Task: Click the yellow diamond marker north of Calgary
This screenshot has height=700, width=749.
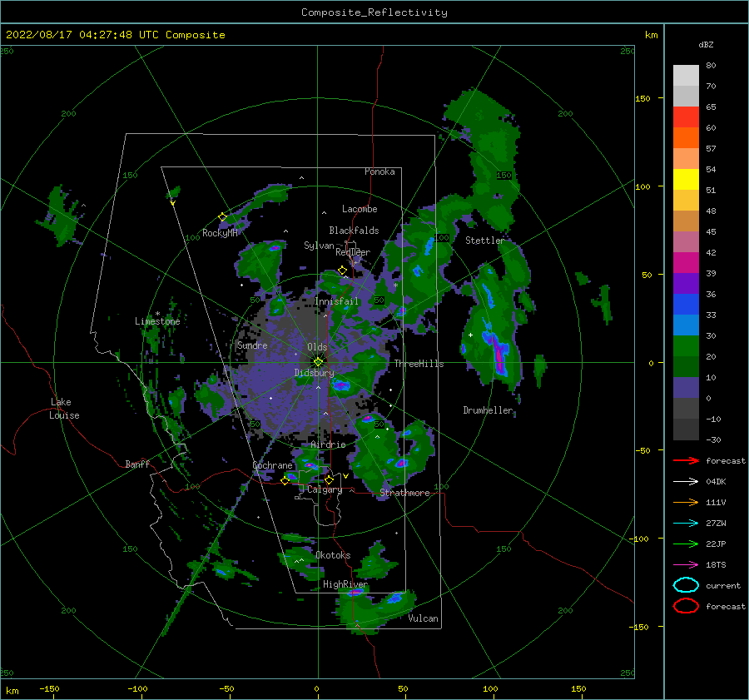Action: [329, 479]
